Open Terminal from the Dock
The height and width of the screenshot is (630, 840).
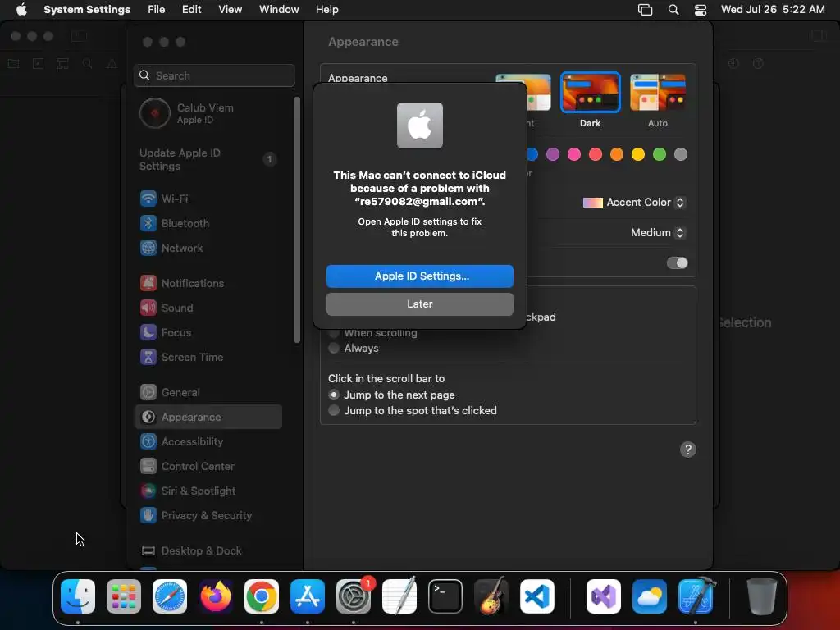pos(445,596)
